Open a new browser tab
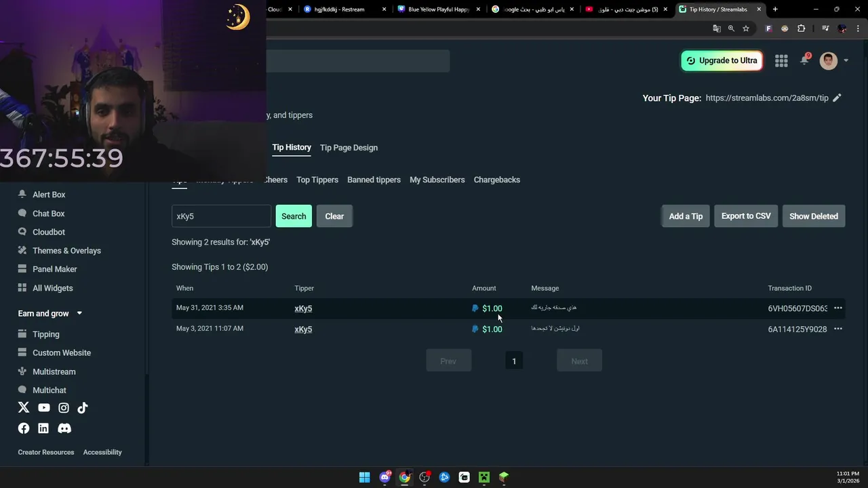The height and width of the screenshot is (488, 868). pos(775,9)
